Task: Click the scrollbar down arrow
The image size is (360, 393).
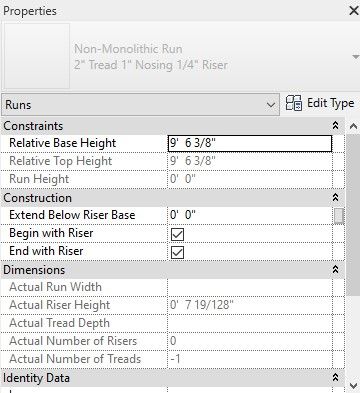Action: pos(353,386)
